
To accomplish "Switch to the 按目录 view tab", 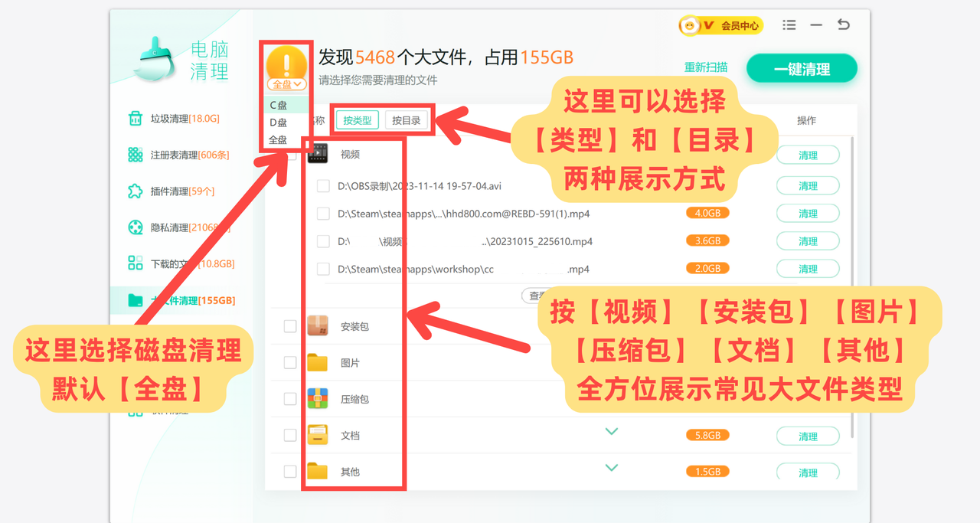I will pos(407,119).
